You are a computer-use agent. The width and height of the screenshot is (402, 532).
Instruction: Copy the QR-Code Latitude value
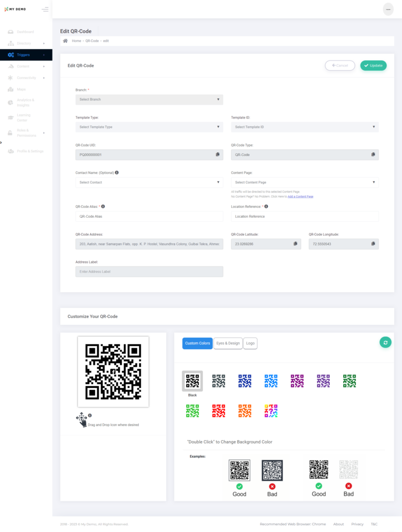point(295,244)
